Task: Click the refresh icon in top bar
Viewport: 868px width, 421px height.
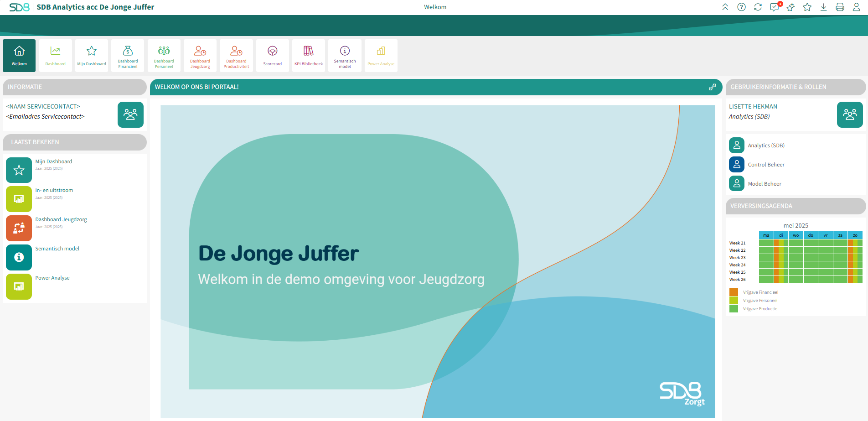Action: click(758, 7)
